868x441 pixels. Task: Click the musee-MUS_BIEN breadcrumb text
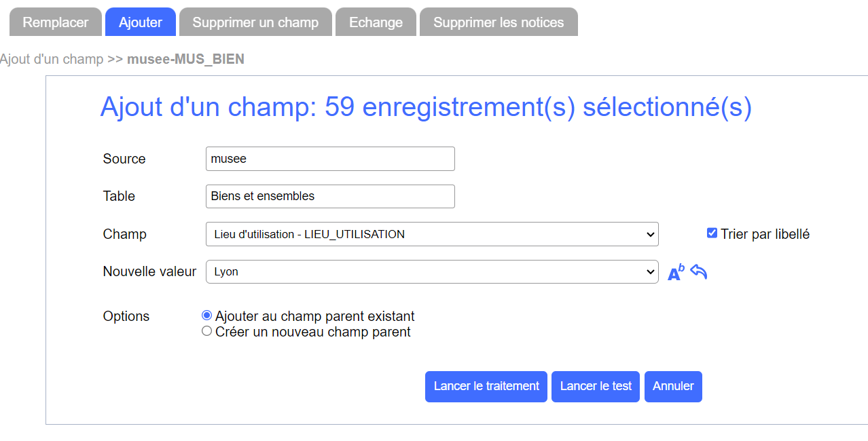tap(185, 59)
